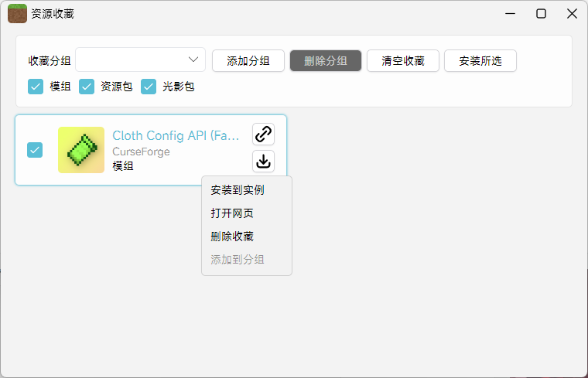Select 打开网页 in the context menu
The height and width of the screenshot is (378, 588).
pyautogui.click(x=232, y=213)
